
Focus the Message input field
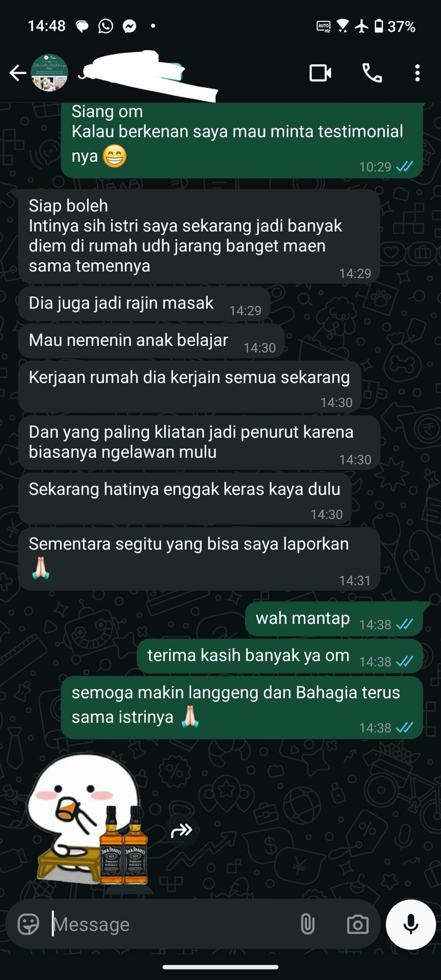point(171,924)
